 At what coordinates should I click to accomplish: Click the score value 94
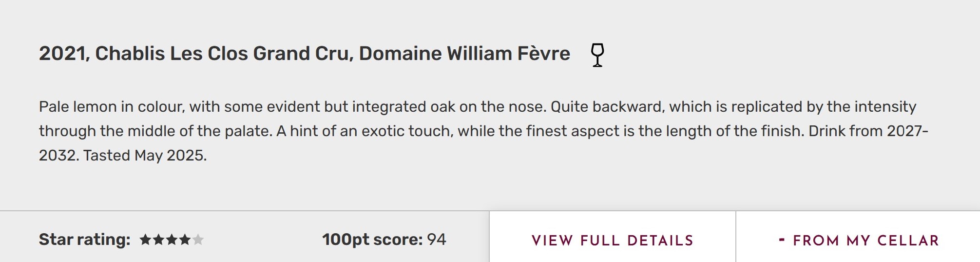[x=436, y=240]
